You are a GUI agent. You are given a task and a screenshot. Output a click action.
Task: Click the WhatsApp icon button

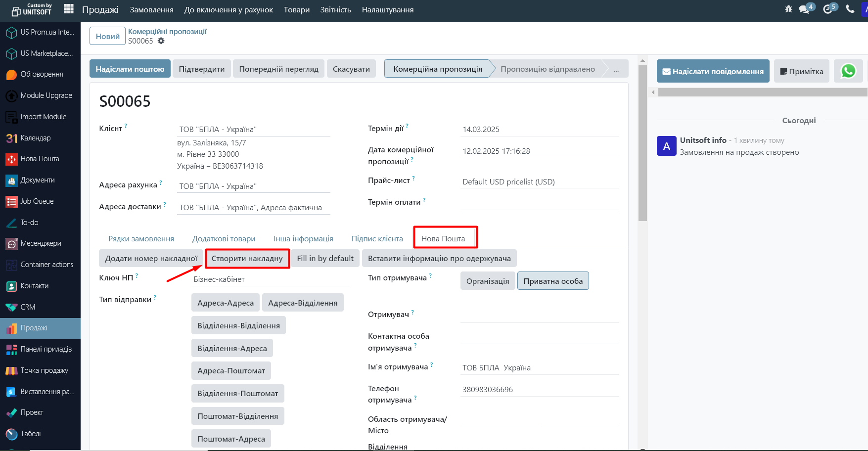coord(848,71)
